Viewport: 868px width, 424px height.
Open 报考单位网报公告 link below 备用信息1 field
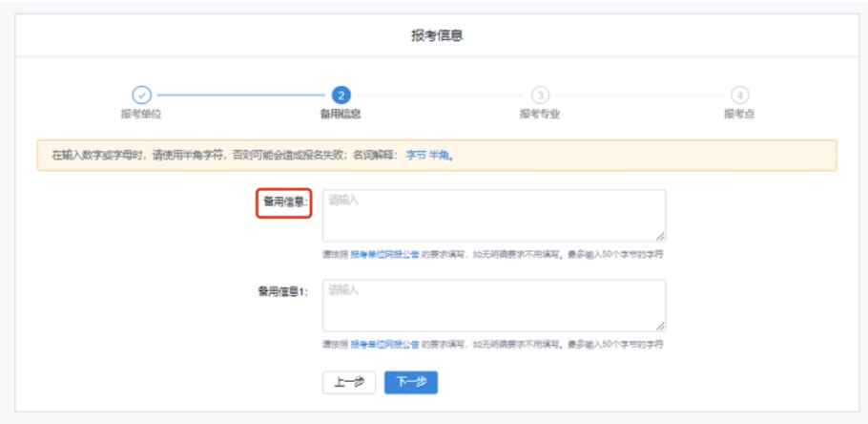pyautogui.click(x=384, y=344)
